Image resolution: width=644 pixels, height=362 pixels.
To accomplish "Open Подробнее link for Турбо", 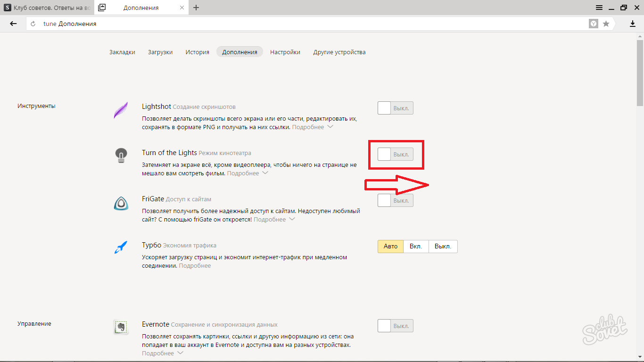I will click(x=195, y=266).
